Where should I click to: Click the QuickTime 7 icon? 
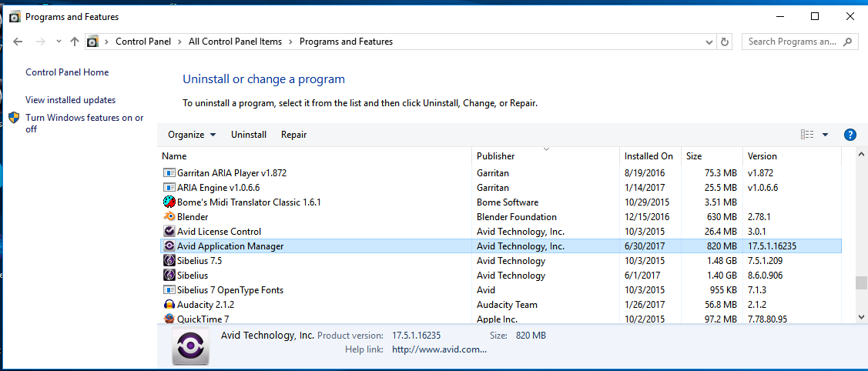(169, 319)
